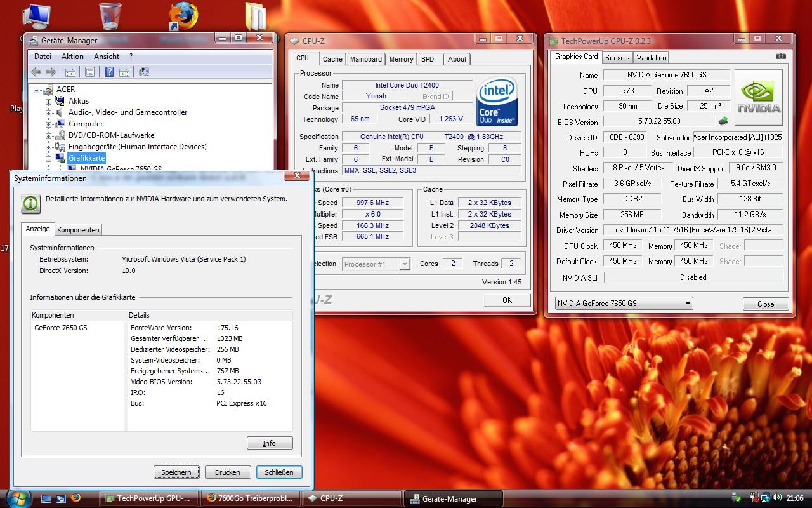
Task: Expand Eingabegeräte (Human Interface Devices) node
Action: click(48, 147)
